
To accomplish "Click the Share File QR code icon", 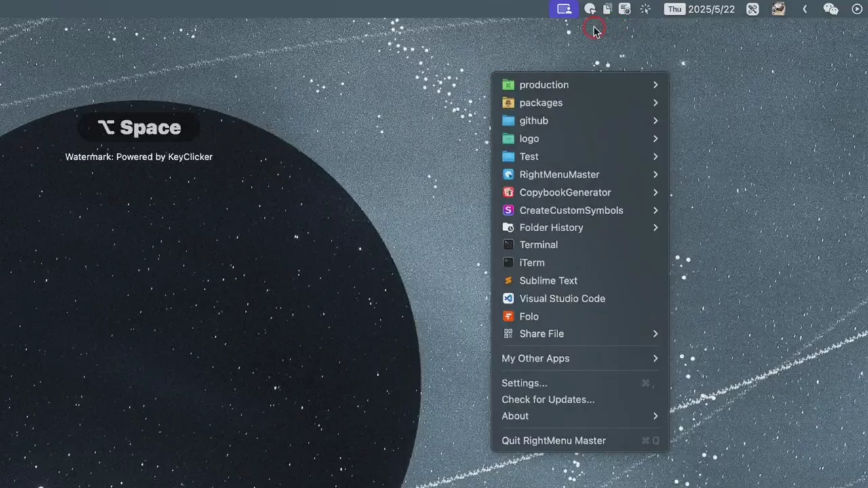I will [508, 333].
